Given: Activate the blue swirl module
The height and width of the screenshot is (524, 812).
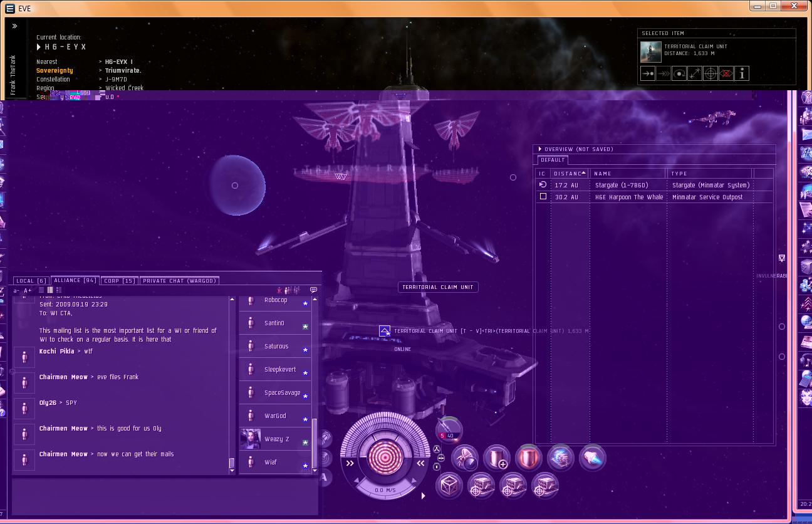Looking at the screenshot, I should click(x=561, y=458).
